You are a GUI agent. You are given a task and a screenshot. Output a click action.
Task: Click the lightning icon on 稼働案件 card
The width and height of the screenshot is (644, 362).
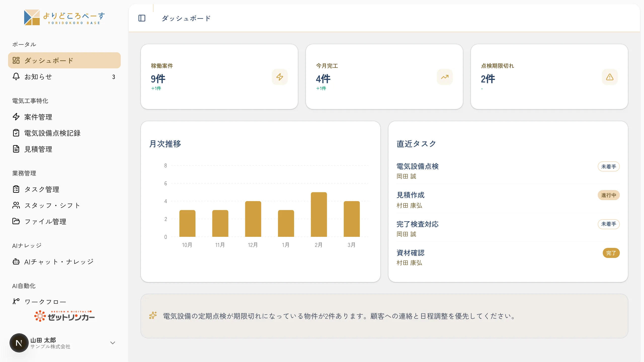[280, 77]
